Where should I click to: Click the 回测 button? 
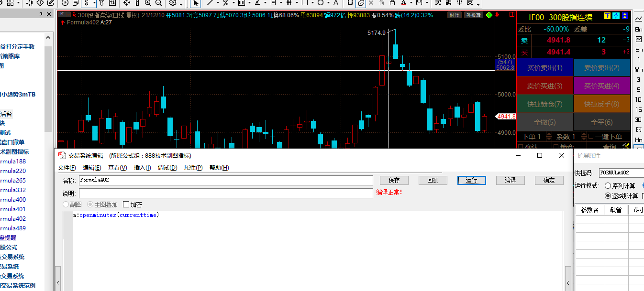click(433, 180)
